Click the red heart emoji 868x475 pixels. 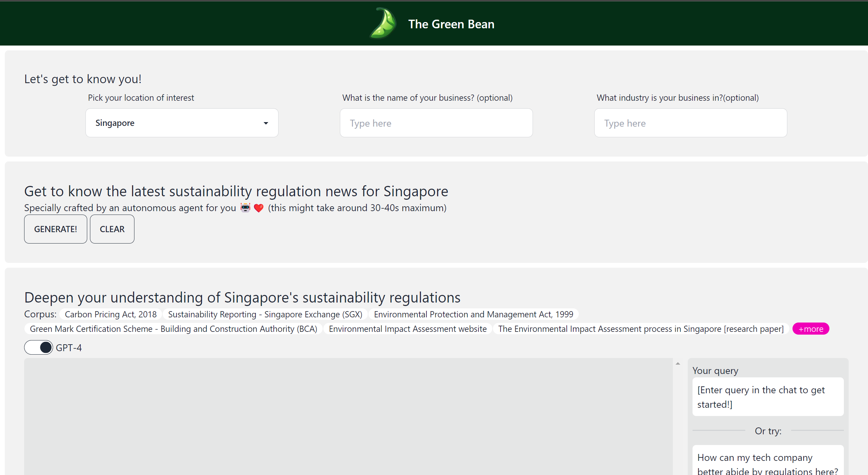tap(259, 208)
